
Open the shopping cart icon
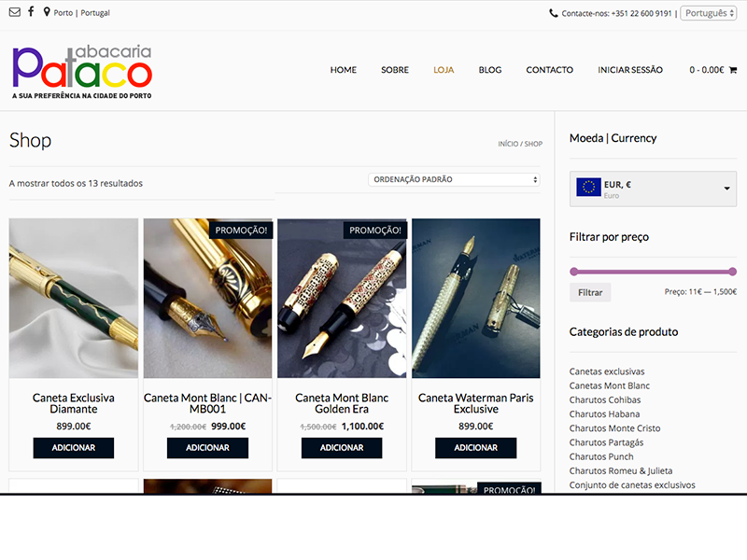coord(733,70)
